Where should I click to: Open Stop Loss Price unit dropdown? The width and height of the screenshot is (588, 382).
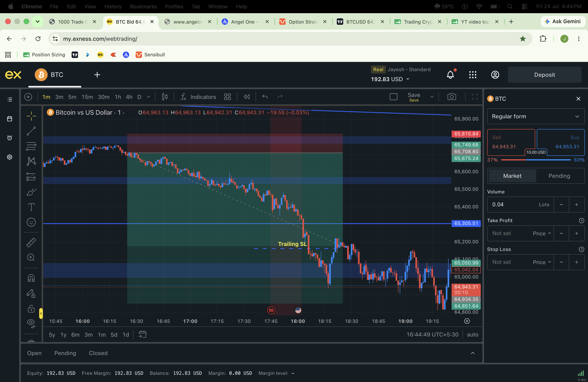click(542, 262)
